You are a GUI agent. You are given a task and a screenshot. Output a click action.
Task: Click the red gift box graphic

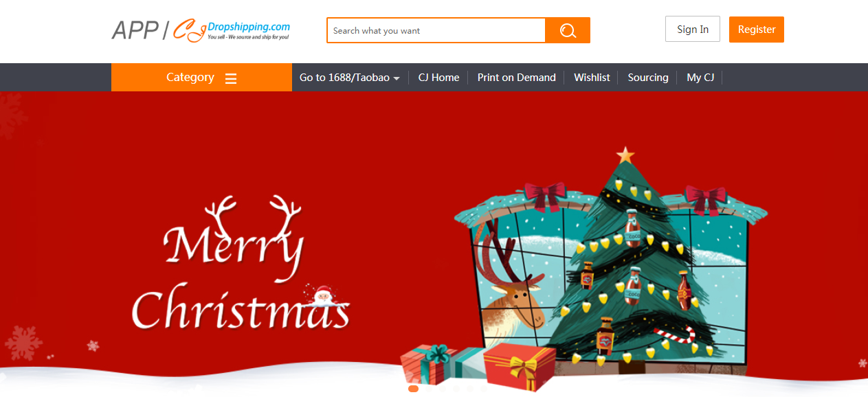(x=518, y=366)
